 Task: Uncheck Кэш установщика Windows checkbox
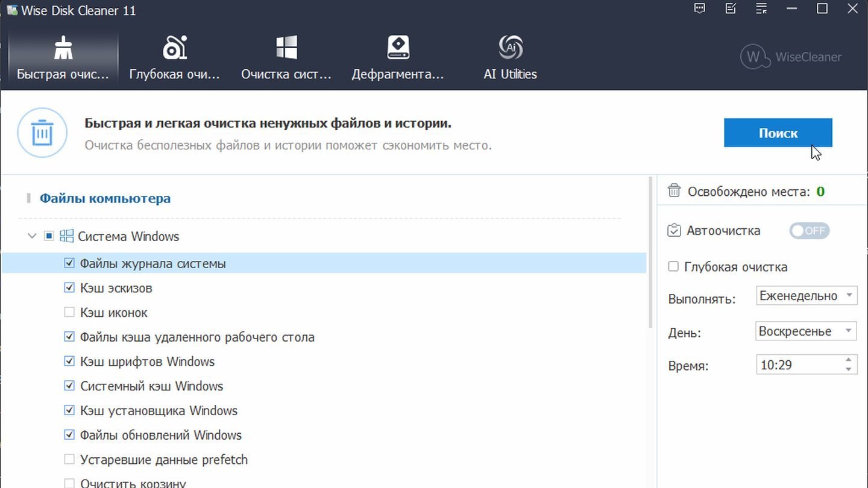tap(69, 410)
